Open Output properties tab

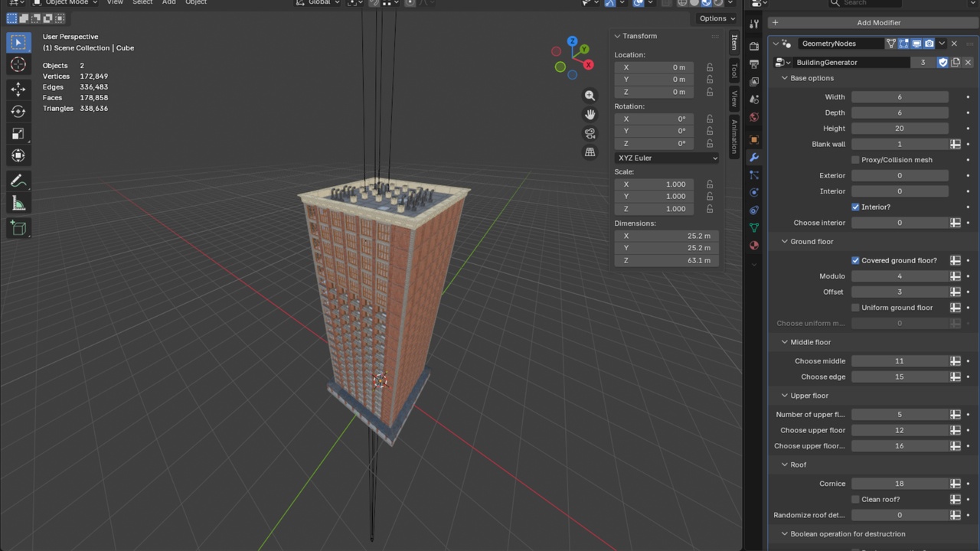coord(754,64)
